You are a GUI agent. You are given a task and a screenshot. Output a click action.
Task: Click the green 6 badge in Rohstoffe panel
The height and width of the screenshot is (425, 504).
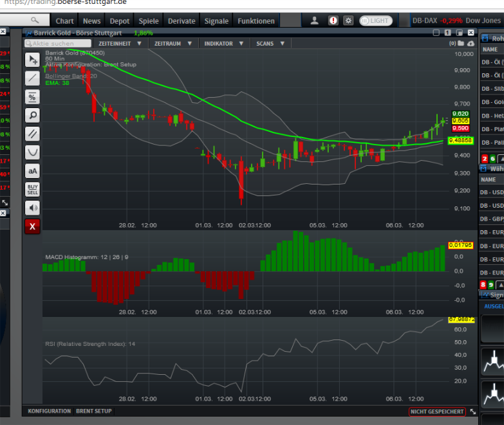pyautogui.click(x=492, y=159)
